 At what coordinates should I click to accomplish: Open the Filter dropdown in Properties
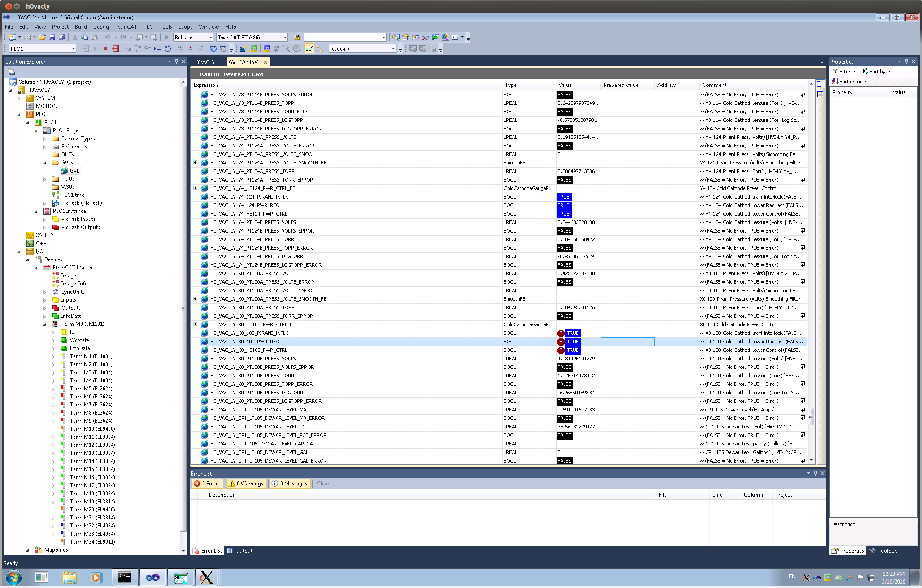pos(844,72)
